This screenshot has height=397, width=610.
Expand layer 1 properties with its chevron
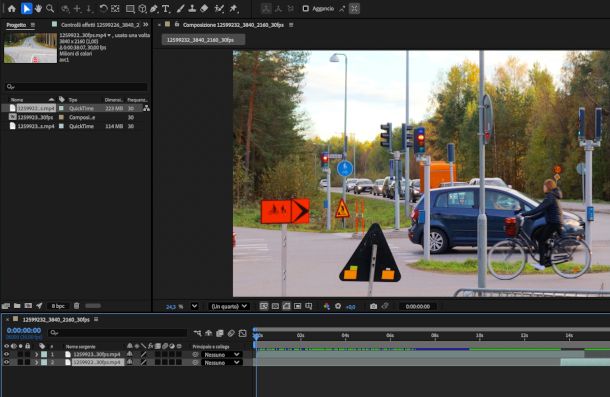coord(37,354)
